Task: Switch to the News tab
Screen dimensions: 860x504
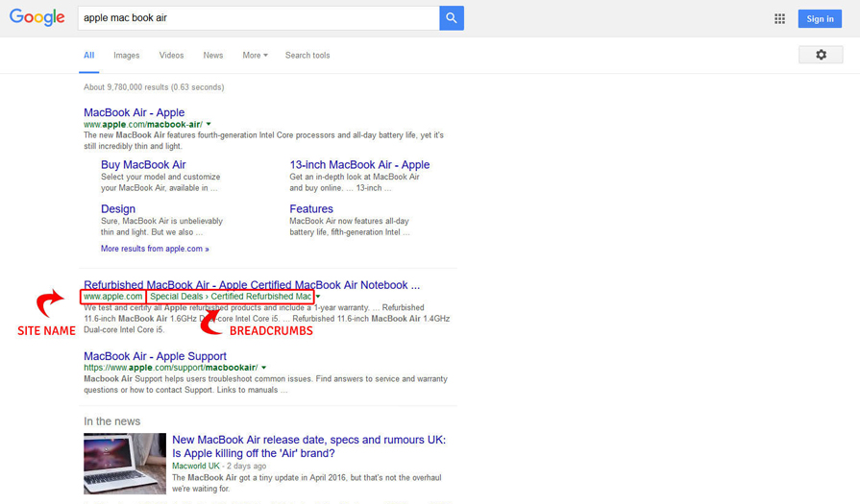Action: point(212,56)
